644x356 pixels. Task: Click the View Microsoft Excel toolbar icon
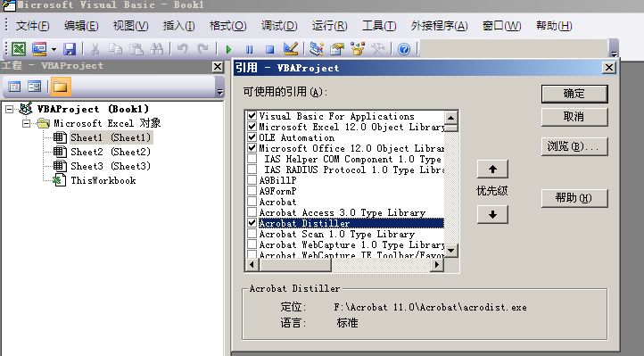tap(19, 49)
